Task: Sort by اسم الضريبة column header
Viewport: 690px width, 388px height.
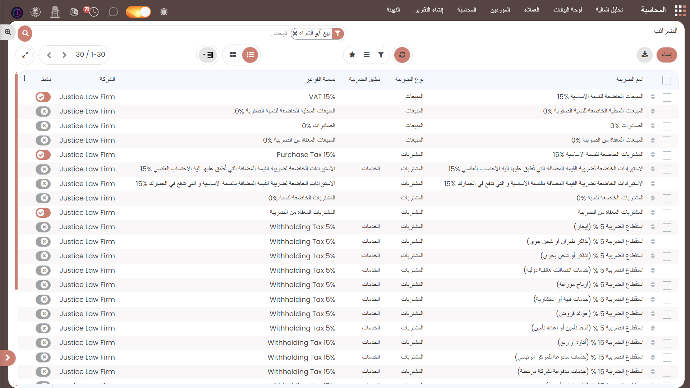Action: coord(629,79)
